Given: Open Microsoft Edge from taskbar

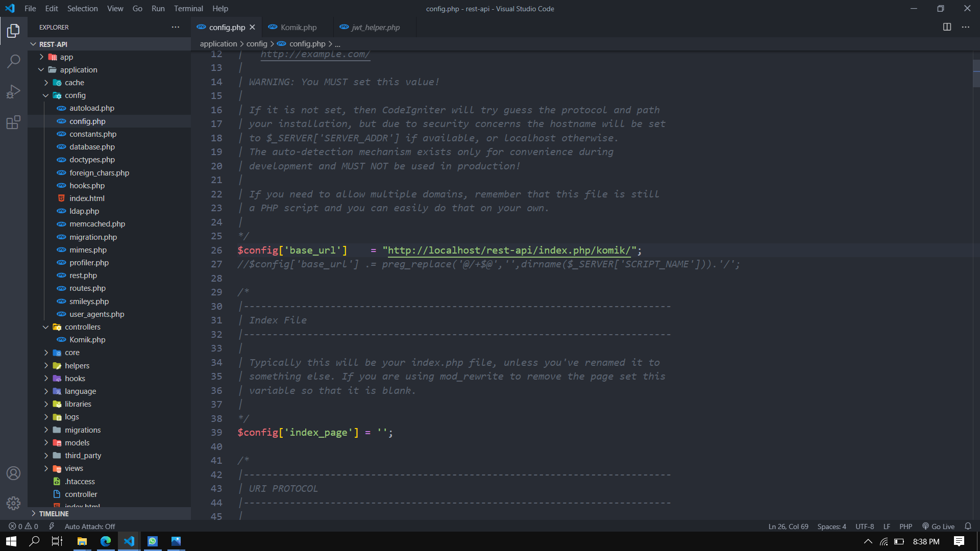Looking at the screenshot, I should tap(106, 541).
